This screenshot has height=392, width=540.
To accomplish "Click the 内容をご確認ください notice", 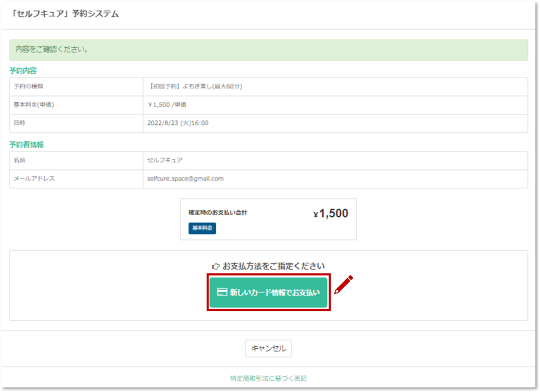I will pyautogui.click(x=268, y=50).
